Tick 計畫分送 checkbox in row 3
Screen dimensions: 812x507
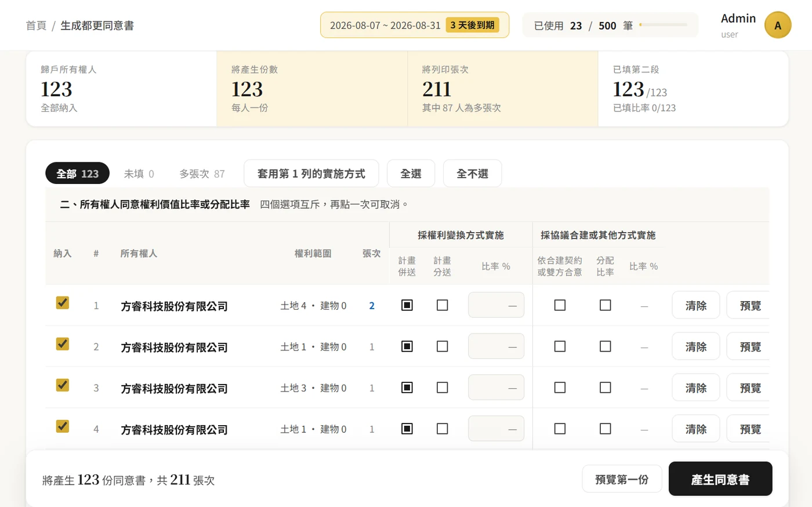[x=443, y=388]
